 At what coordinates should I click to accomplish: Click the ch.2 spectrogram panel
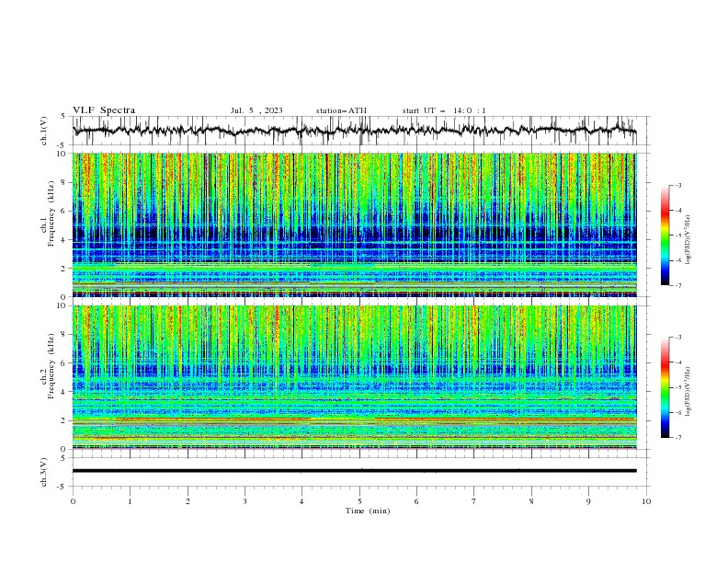click(354, 377)
